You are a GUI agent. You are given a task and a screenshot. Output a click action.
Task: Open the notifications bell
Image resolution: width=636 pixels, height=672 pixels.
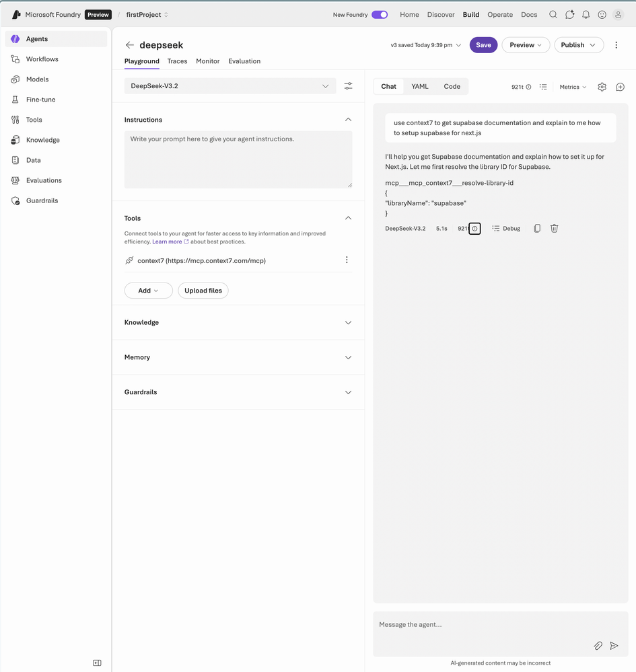(x=586, y=15)
